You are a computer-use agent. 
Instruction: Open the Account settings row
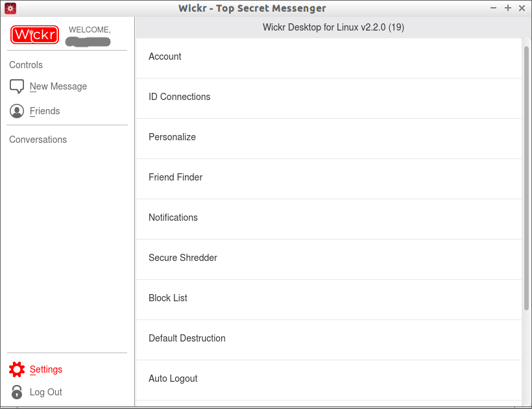(328, 58)
